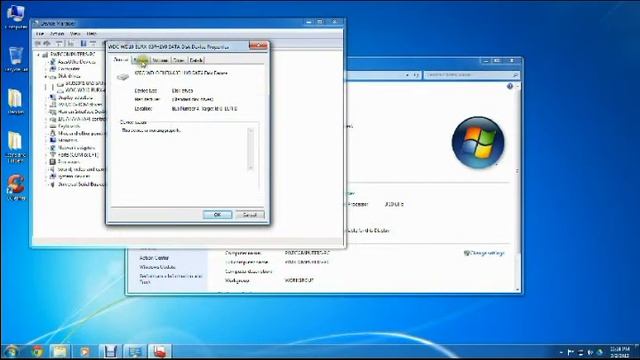Launch Google Chrome from the taskbar
The height and width of the screenshot is (360, 640).
[x=37, y=351]
